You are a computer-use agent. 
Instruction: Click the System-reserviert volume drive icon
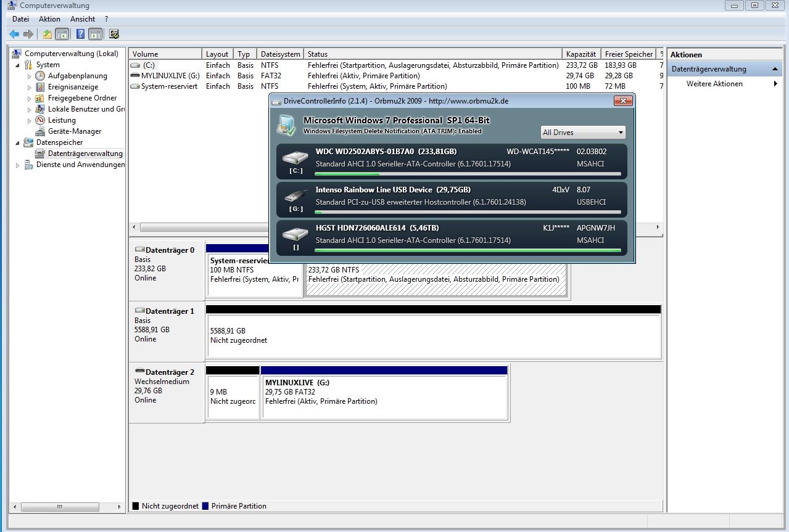point(136,86)
